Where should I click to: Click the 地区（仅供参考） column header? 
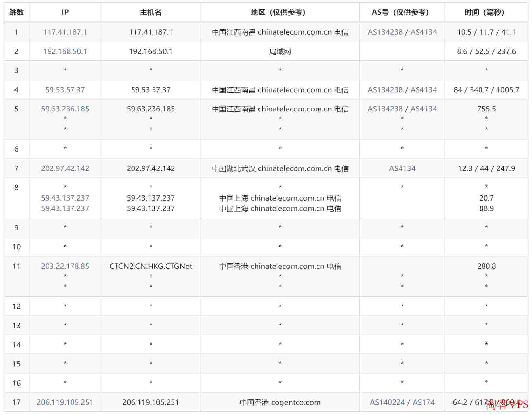[280, 12]
